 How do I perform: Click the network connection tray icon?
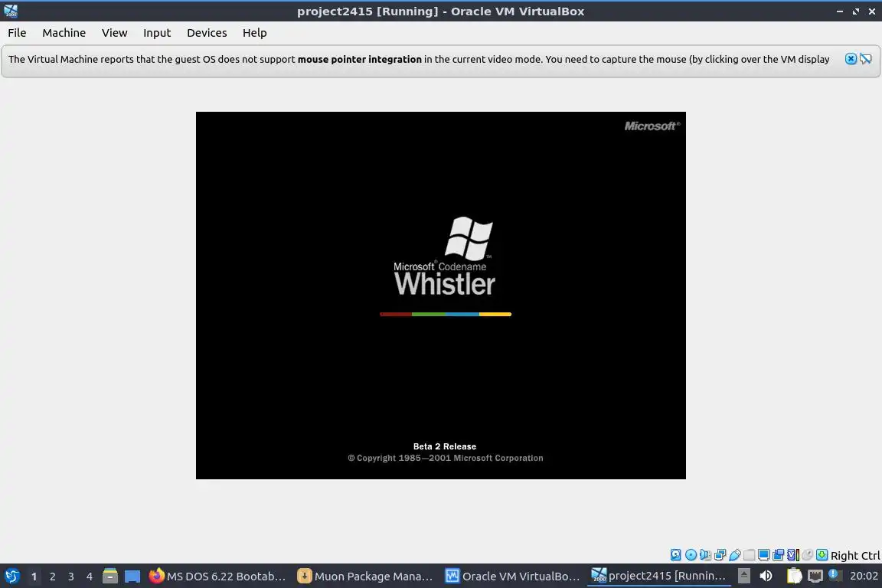(815, 576)
